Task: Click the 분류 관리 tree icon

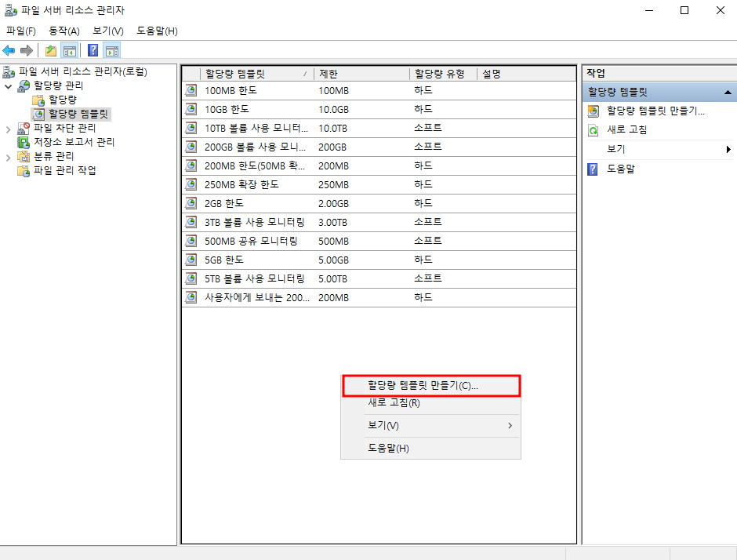Action: coord(24,156)
